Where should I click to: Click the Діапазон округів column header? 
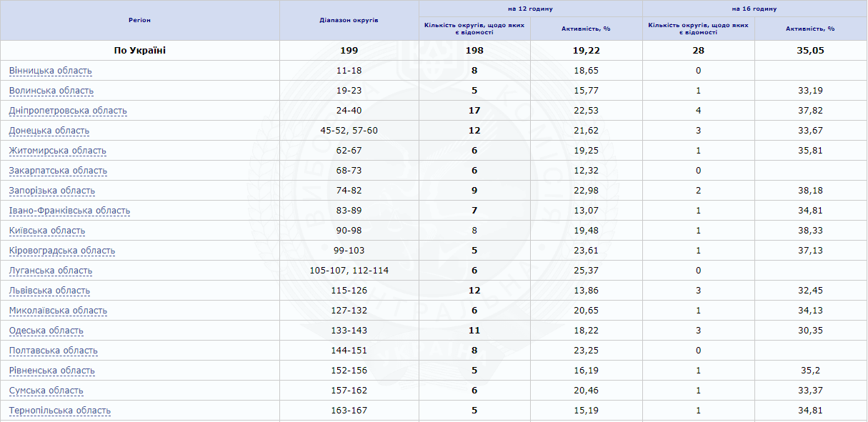349,20
